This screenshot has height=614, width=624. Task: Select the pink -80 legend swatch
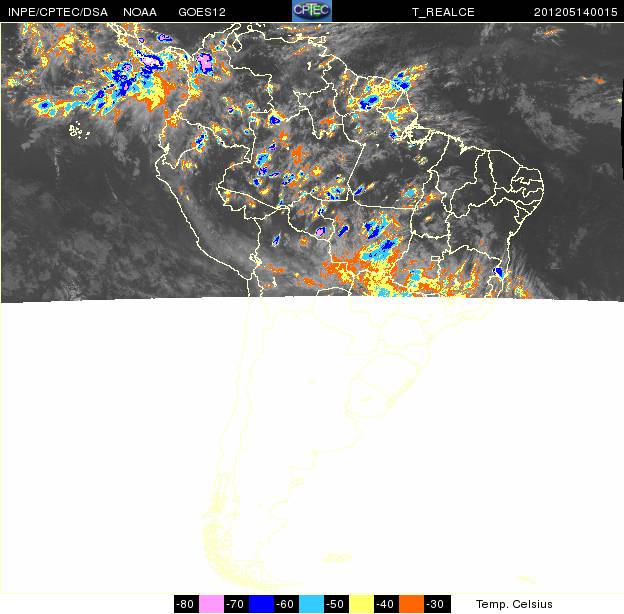click(211, 604)
